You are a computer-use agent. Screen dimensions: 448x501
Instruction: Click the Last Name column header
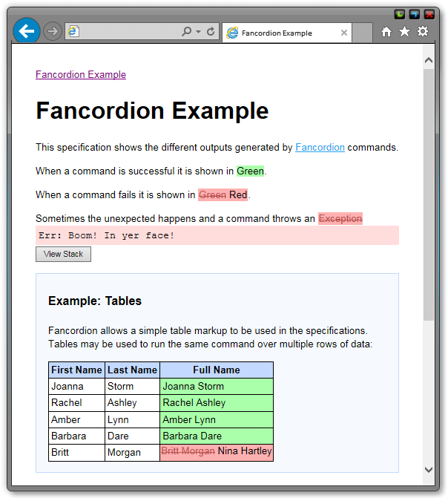[x=132, y=370]
